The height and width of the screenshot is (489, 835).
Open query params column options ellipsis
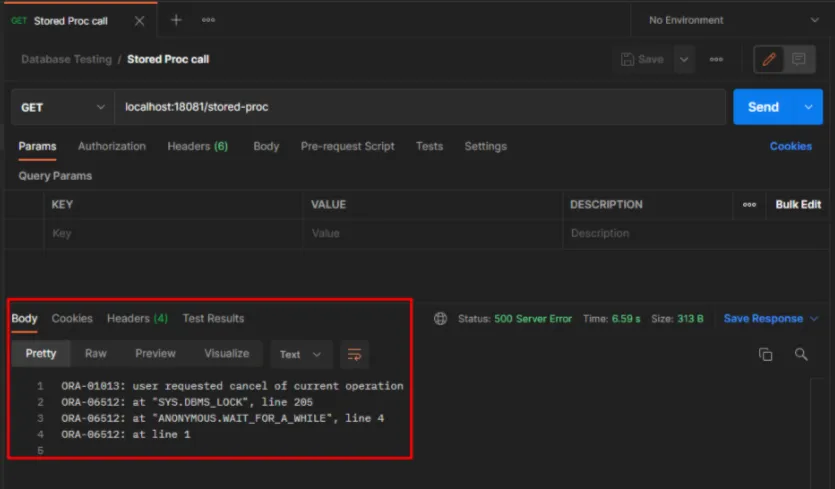(749, 205)
